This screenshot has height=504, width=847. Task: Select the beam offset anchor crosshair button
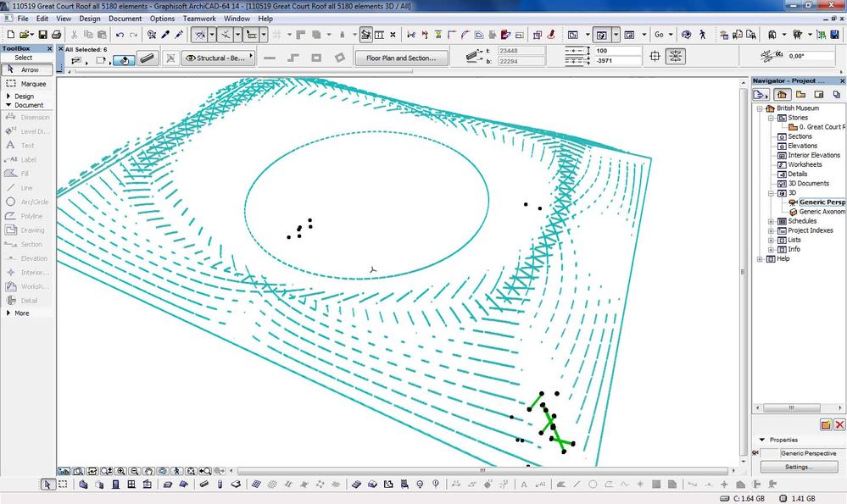pos(655,56)
